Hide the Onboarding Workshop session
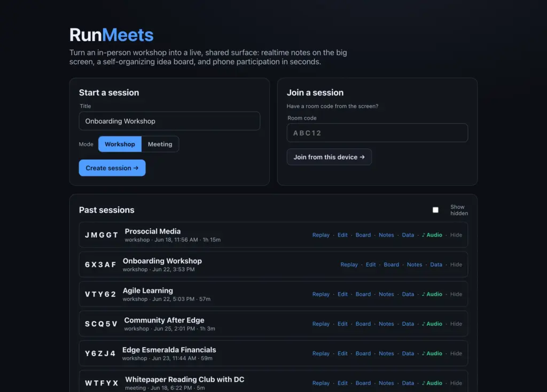 click(456, 265)
